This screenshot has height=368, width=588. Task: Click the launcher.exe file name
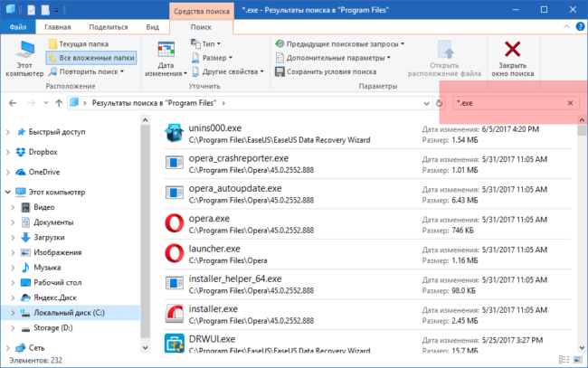[x=214, y=249]
